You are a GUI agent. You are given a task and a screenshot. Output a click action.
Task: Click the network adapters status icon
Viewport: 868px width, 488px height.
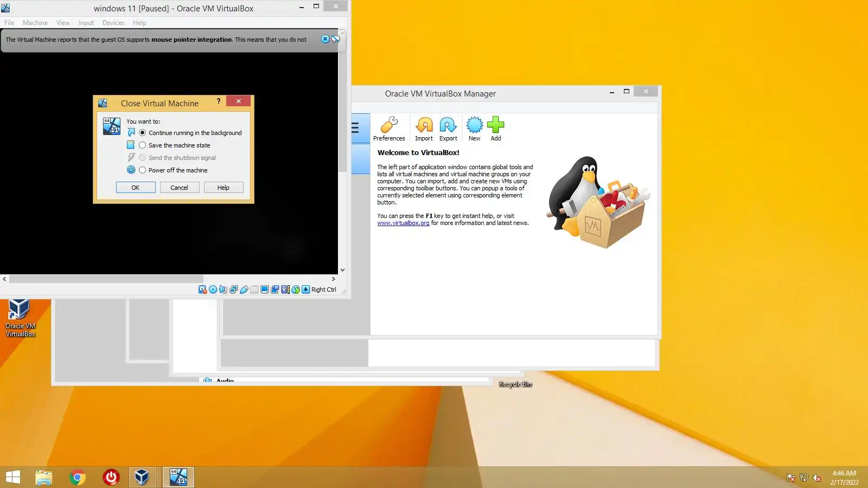coord(233,290)
